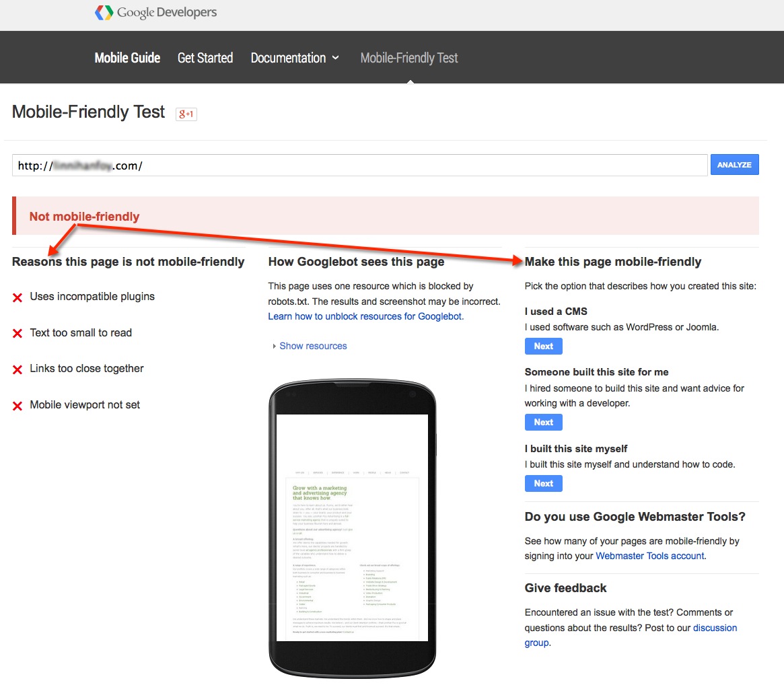The height and width of the screenshot is (687, 784).
Task: Click Next under Someone built this site
Action: coord(544,422)
